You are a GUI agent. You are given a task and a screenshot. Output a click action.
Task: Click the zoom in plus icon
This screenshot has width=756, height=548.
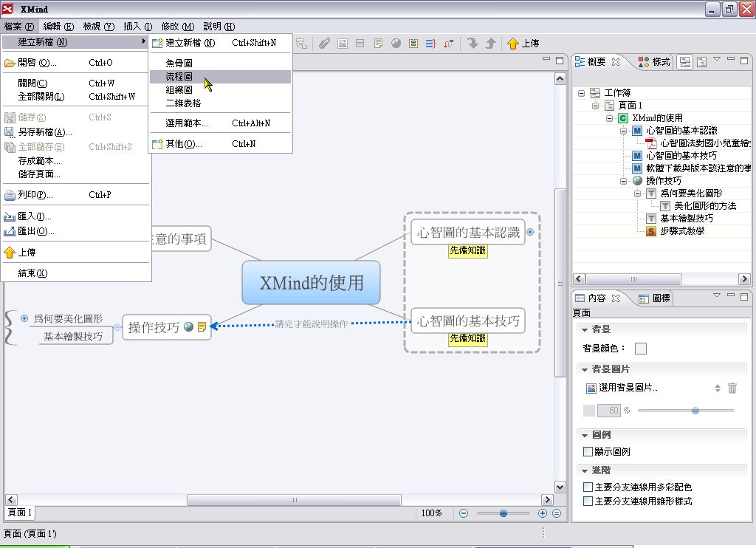(543, 513)
